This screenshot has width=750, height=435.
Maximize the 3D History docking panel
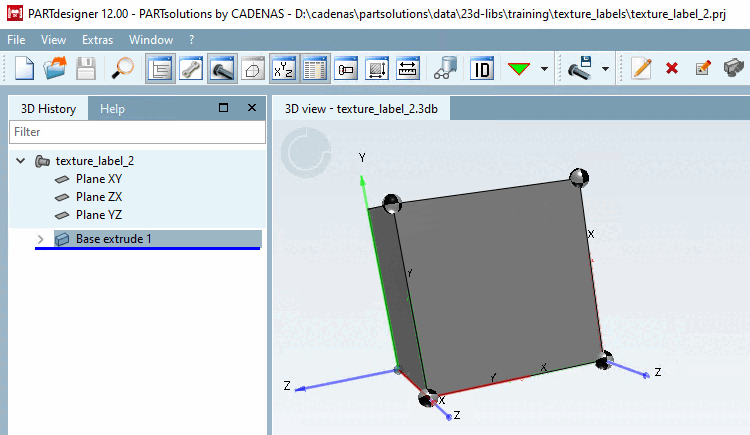223,108
